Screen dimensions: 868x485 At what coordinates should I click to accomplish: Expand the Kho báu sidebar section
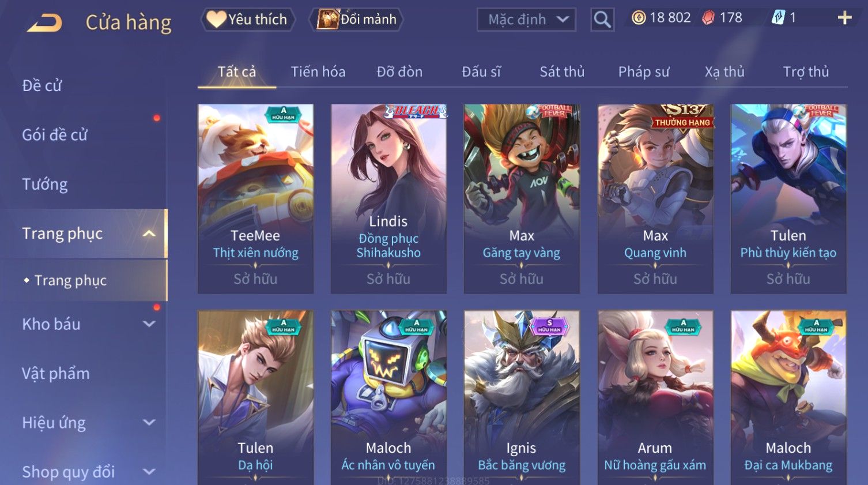(149, 324)
